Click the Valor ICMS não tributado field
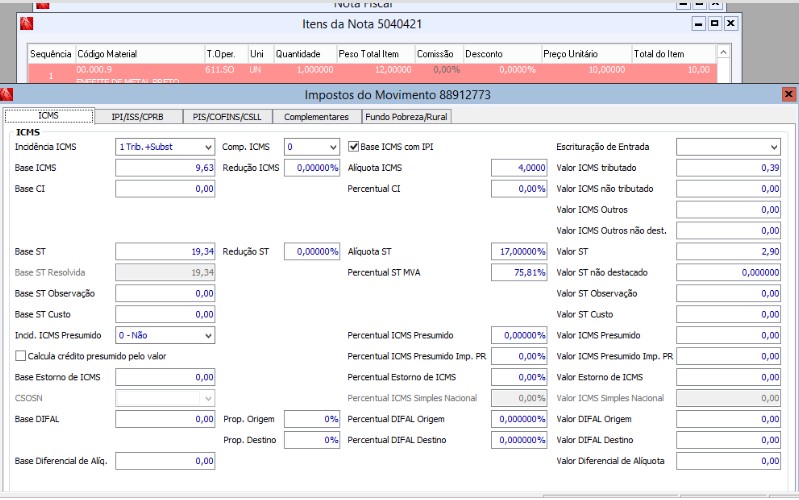 (x=728, y=189)
